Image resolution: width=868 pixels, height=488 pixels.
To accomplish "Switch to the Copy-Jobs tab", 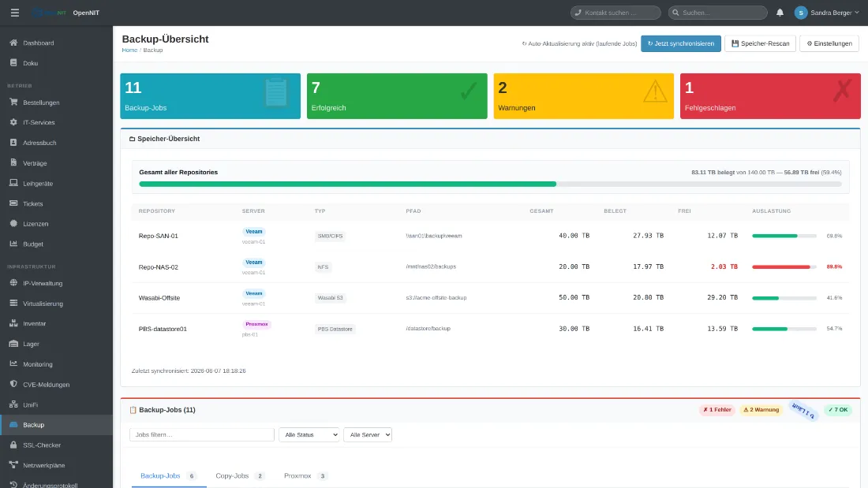I will pos(240,476).
